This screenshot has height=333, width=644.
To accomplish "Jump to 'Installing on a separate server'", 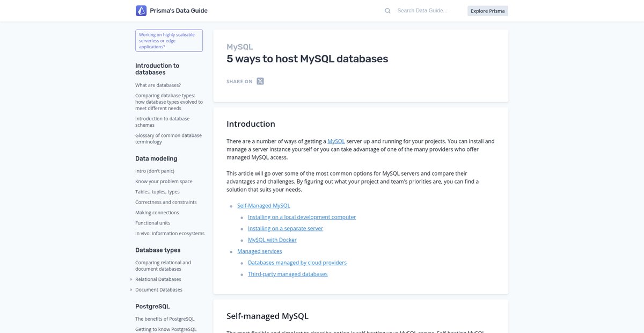I will [x=286, y=228].
